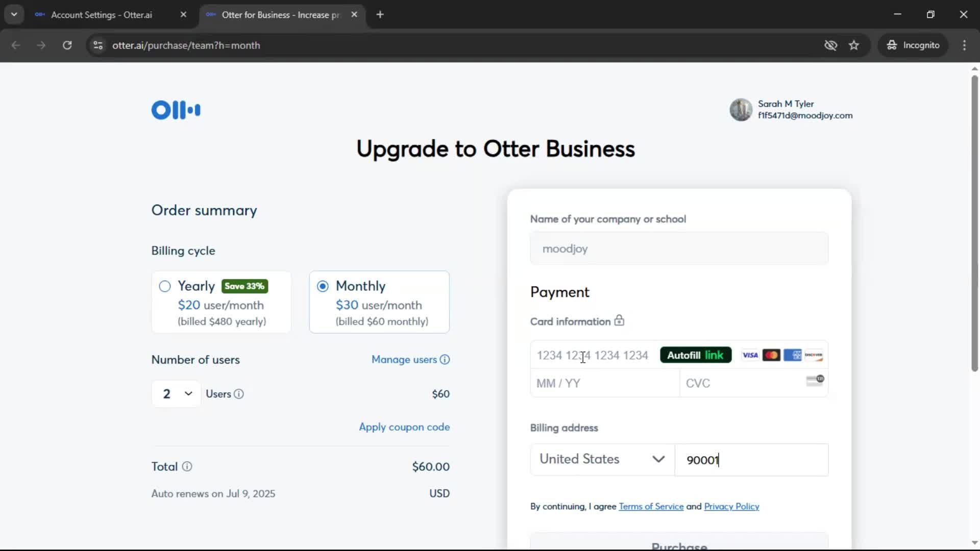The image size is (980, 551).
Task: Click the Save 33% badge
Action: click(x=244, y=286)
